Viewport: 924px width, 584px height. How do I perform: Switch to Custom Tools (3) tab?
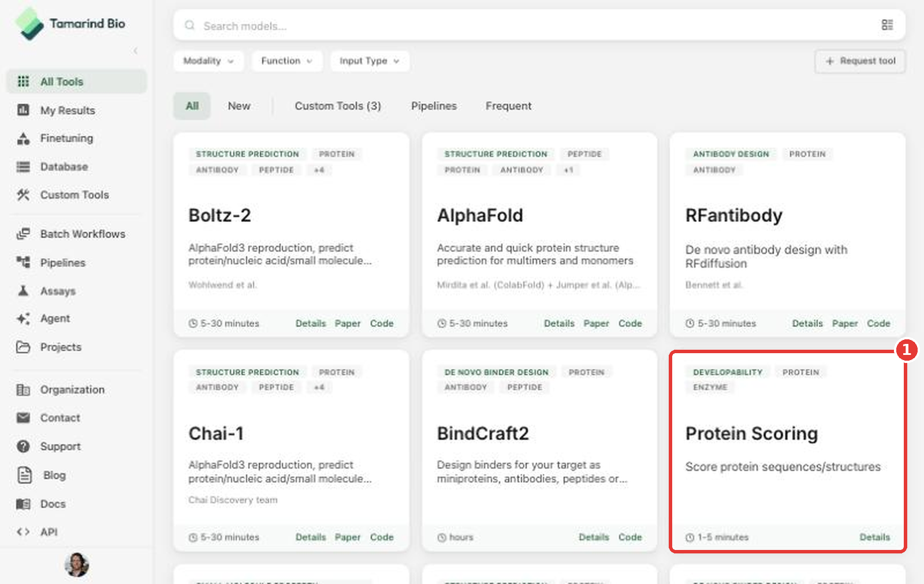point(338,106)
